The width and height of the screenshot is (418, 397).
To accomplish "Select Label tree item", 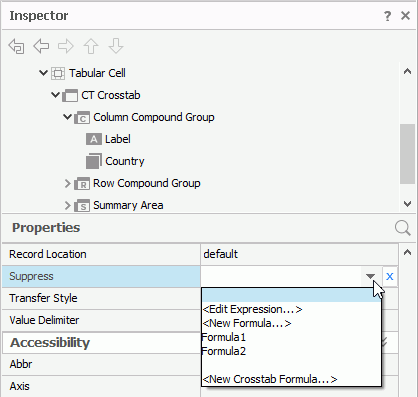I will point(118,139).
